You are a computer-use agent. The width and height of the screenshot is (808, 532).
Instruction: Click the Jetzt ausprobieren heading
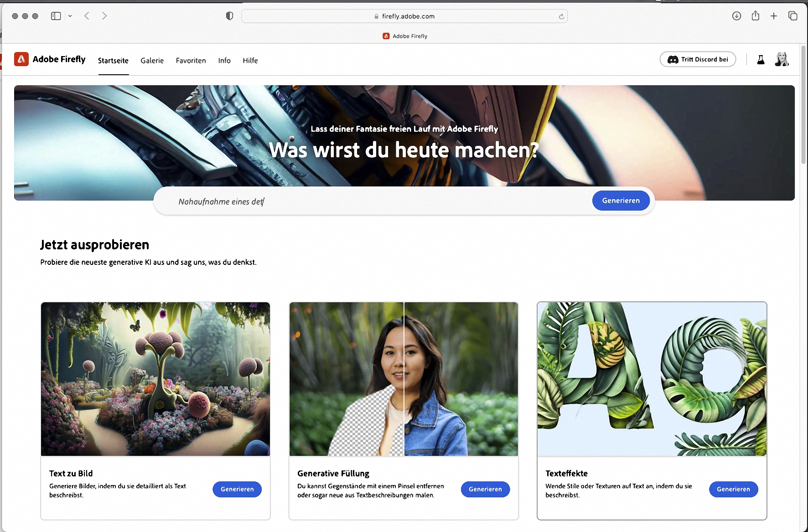click(x=95, y=245)
